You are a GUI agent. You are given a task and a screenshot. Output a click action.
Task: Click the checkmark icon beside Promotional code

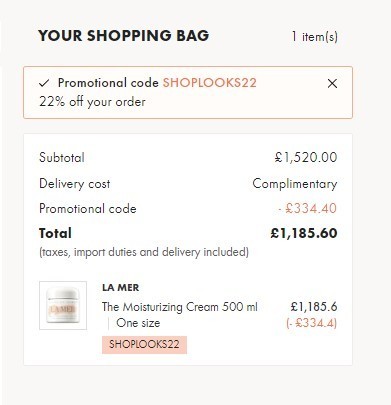pos(44,83)
